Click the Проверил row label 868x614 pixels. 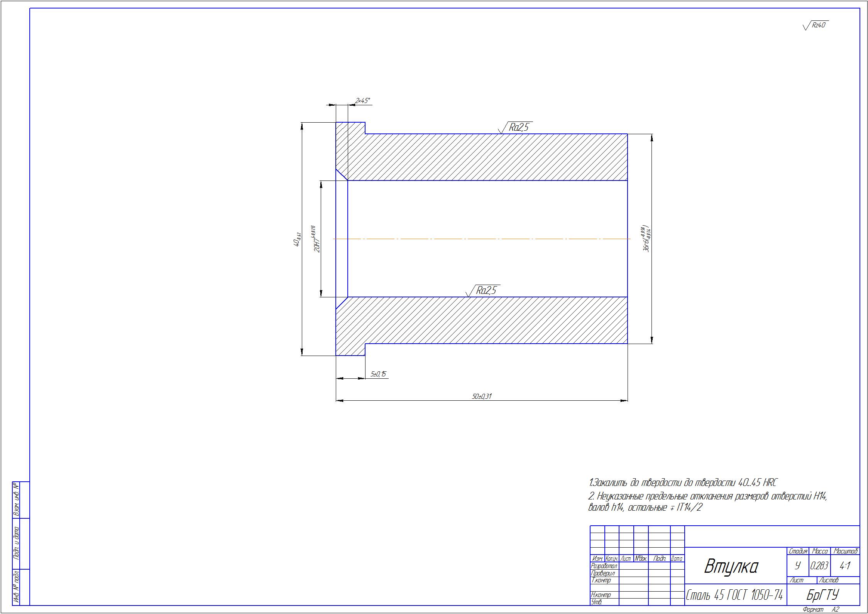point(602,573)
